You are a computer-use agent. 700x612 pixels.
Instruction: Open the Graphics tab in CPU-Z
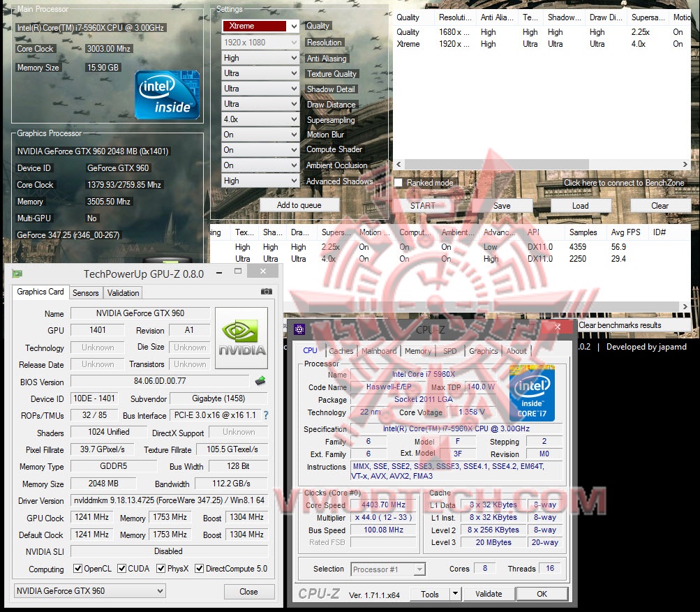pyautogui.click(x=483, y=351)
